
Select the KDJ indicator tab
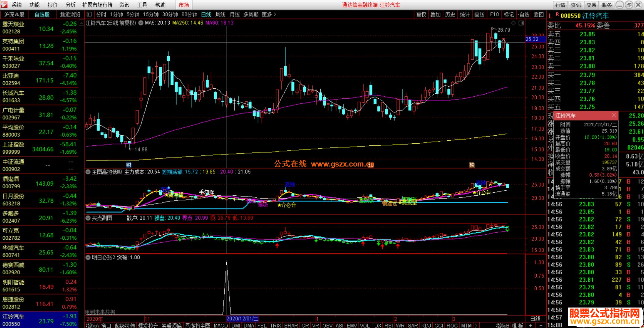pyautogui.click(x=426, y=325)
